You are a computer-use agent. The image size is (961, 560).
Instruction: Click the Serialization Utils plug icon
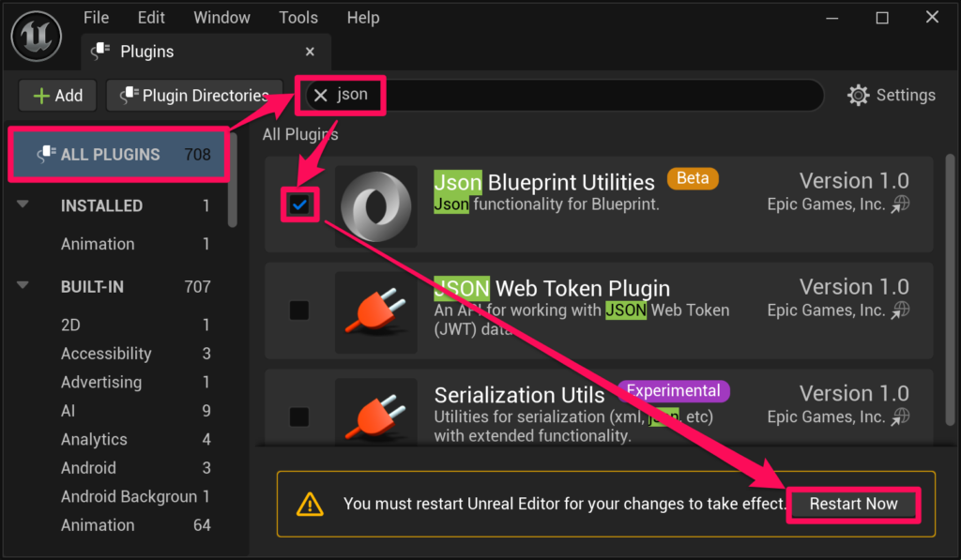(375, 415)
